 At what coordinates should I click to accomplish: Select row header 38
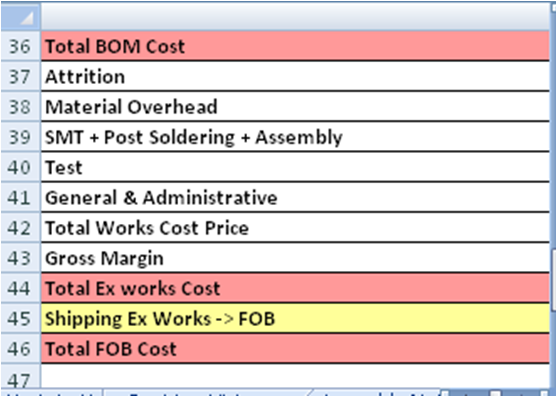pos(20,107)
